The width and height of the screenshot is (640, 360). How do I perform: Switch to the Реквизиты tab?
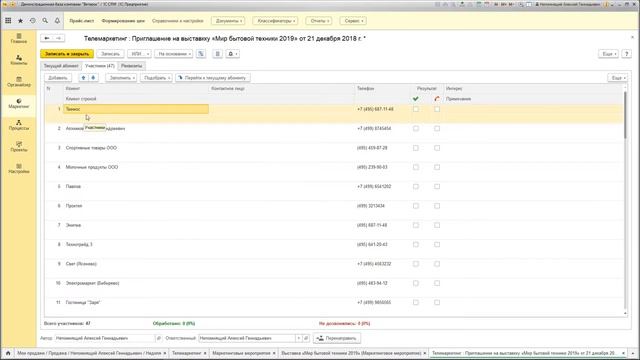tap(131, 66)
